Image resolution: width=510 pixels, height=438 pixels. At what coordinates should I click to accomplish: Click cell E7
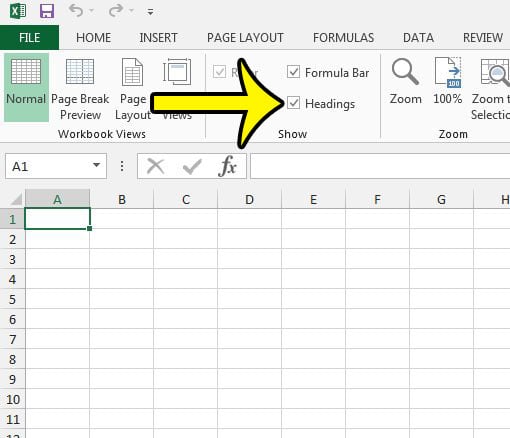(313, 339)
